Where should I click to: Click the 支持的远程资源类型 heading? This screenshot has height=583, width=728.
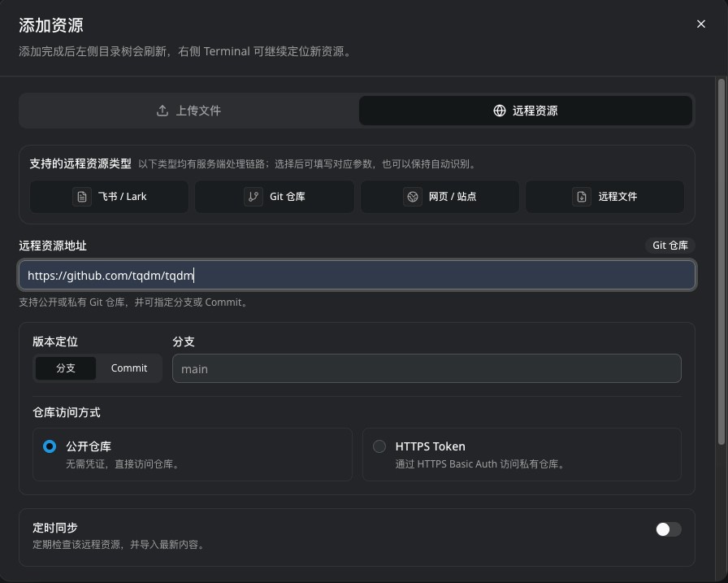point(80,163)
